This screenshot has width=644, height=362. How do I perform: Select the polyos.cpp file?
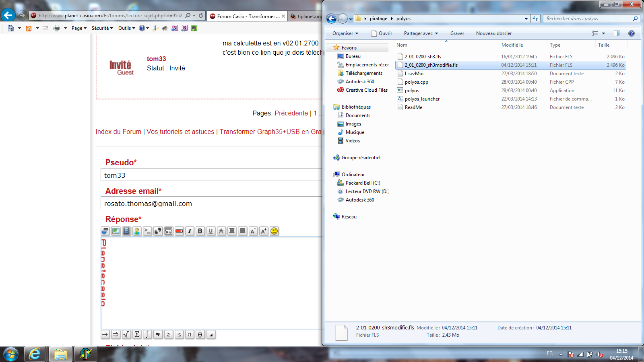pos(511,82)
